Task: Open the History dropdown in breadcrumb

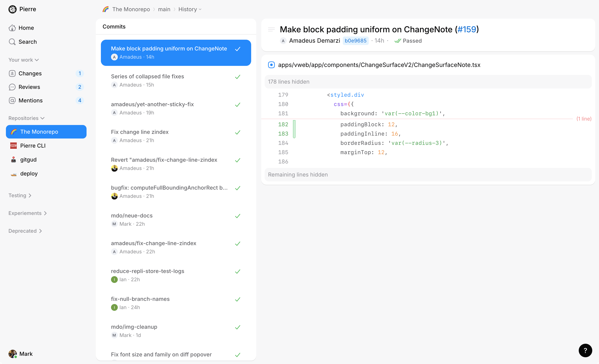Action: 190,9
